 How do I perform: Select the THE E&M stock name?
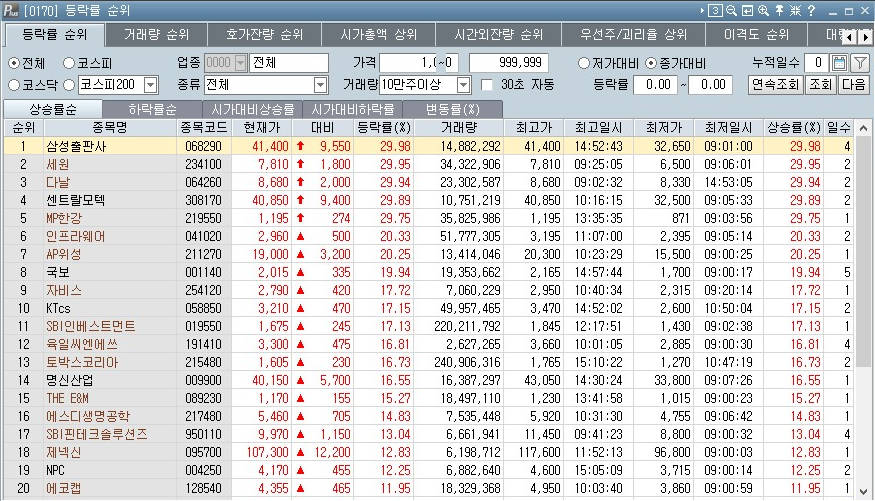[68, 398]
